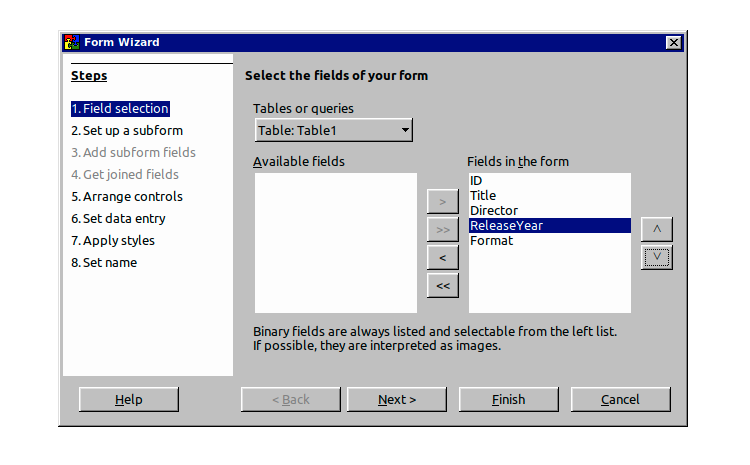Click the move-up arrow button
750x465 pixels.
coord(656,229)
